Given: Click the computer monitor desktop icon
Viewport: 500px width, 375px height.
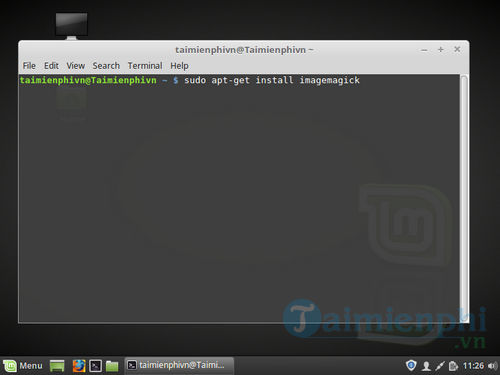Looking at the screenshot, I should click(71, 25).
